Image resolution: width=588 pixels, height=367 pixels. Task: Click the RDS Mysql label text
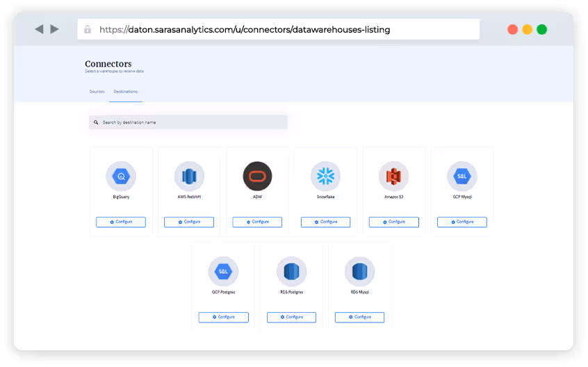click(359, 292)
